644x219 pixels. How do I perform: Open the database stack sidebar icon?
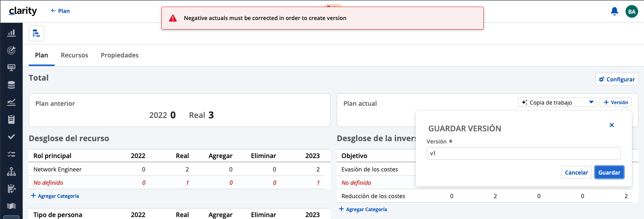11,85
